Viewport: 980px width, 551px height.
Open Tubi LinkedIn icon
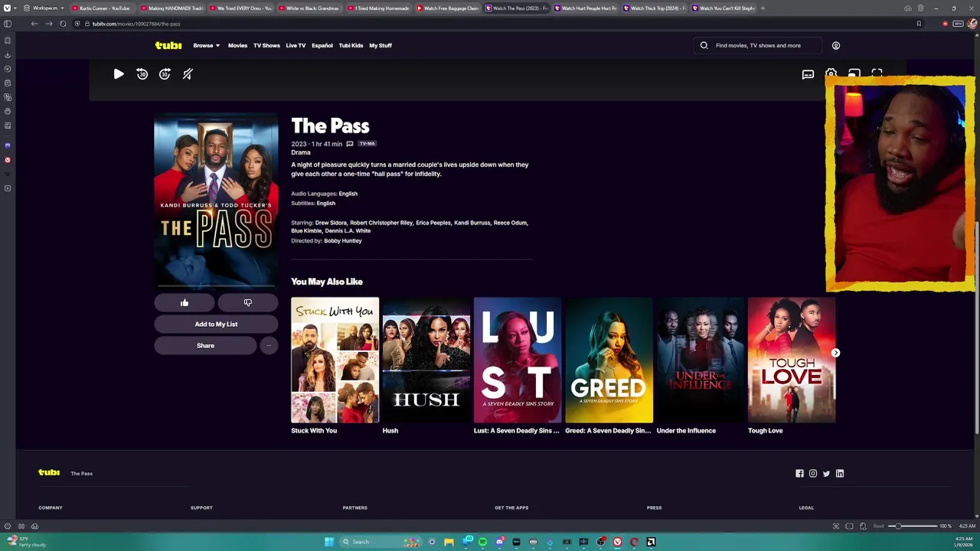840,474
